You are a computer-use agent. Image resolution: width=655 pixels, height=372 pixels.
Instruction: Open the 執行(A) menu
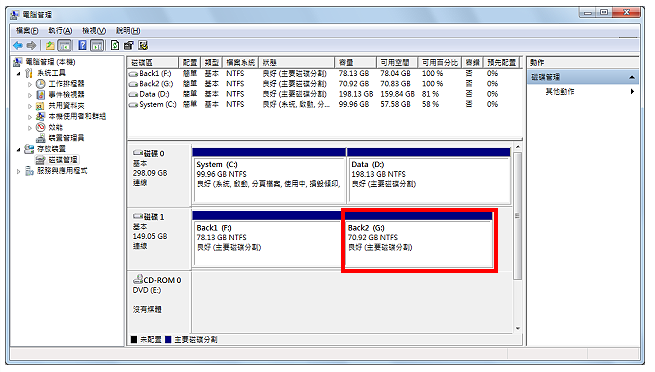pyautogui.click(x=60, y=30)
